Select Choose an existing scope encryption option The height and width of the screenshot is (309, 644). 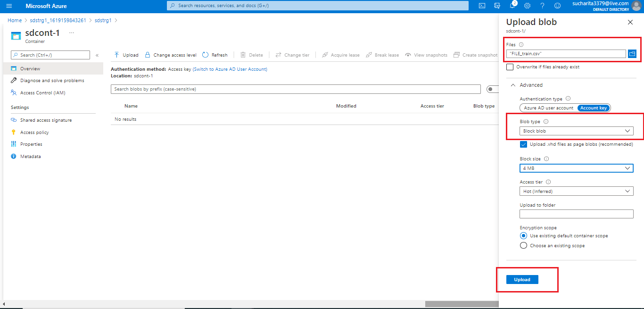click(523, 245)
